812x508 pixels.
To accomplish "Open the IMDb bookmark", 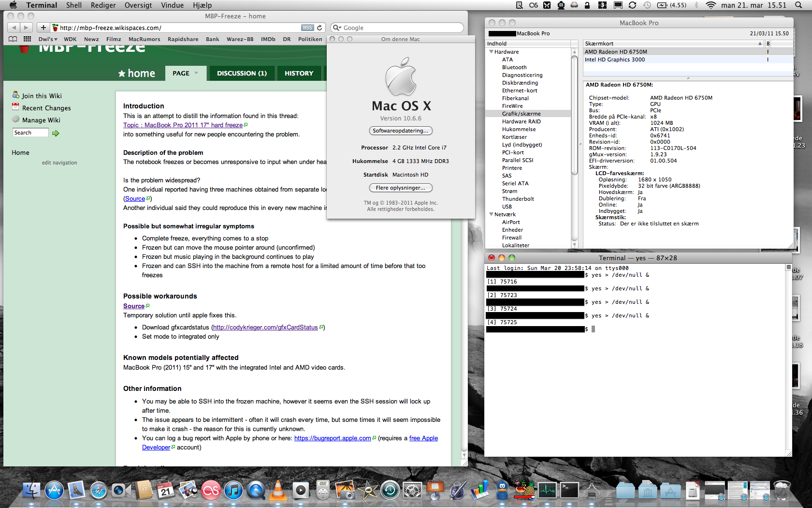I will 268,39.
